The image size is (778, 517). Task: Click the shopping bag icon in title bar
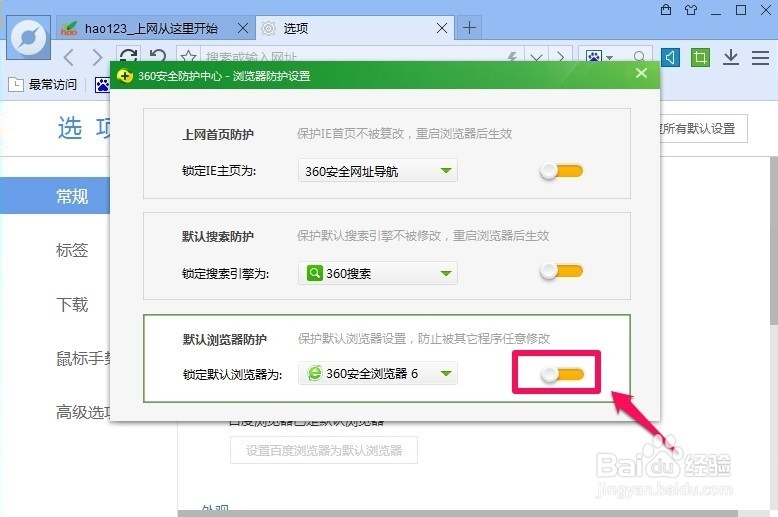pyautogui.click(x=666, y=10)
